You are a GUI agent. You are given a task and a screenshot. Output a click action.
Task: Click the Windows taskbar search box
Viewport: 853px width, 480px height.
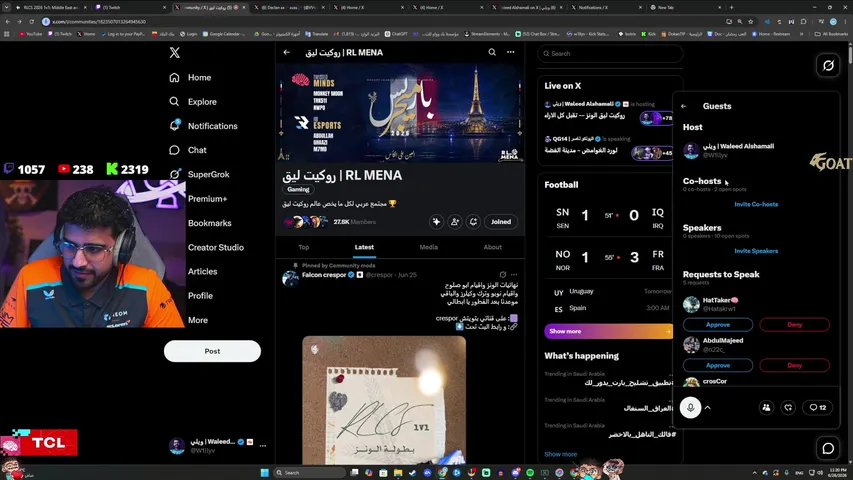pyautogui.click(x=309, y=472)
